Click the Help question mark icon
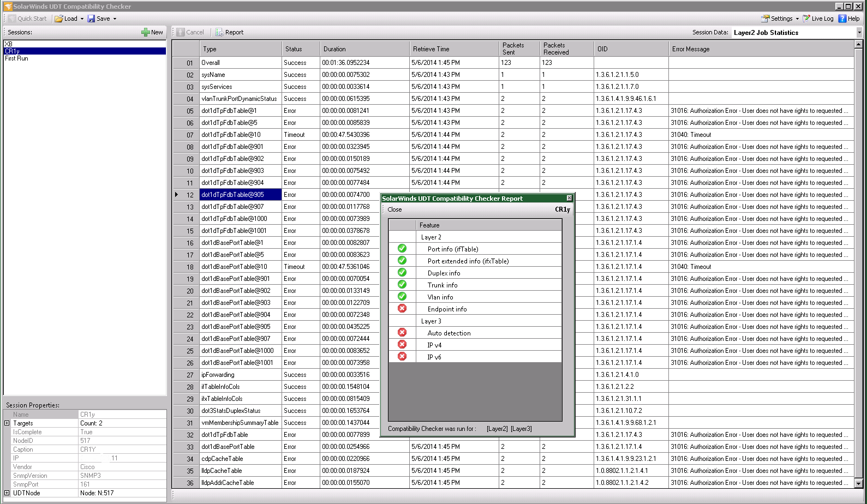867x504 pixels. (x=842, y=19)
